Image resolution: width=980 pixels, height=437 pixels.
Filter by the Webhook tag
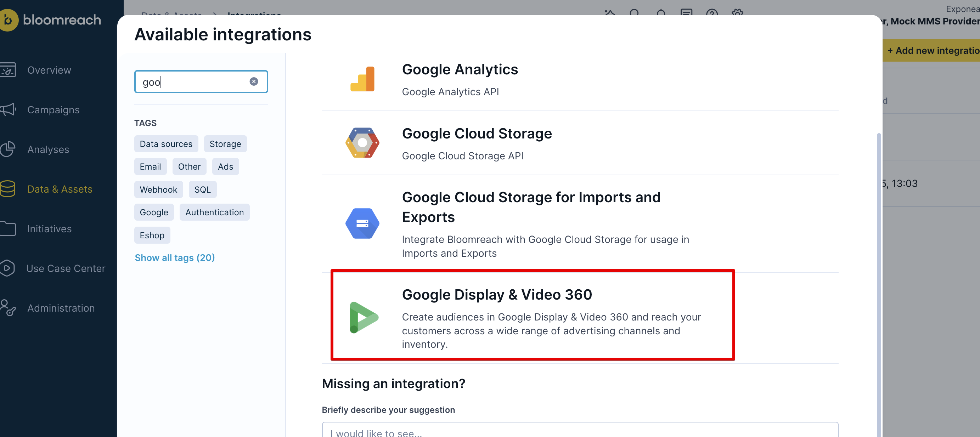pyautogui.click(x=158, y=189)
